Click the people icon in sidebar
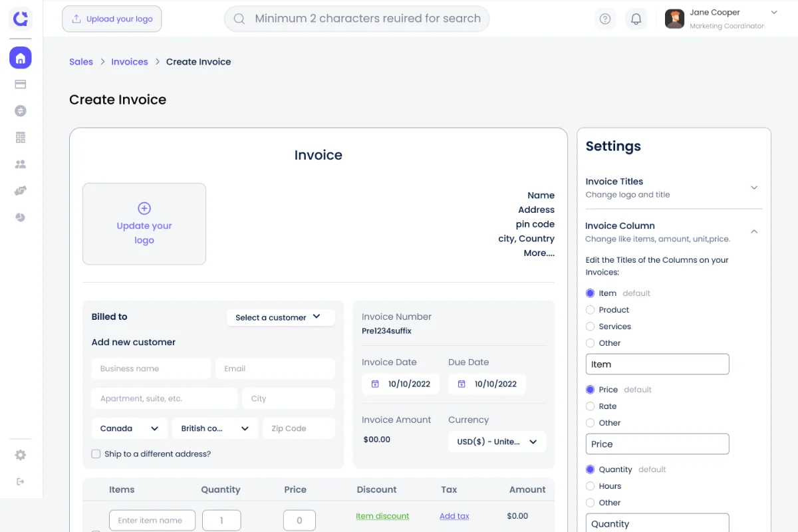Screen dimensions: 798x532 (x=21, y=164)
